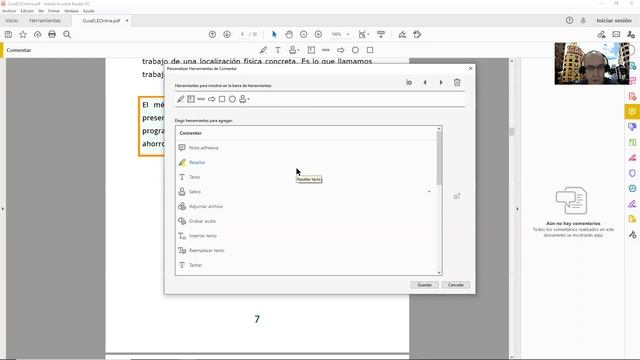The image size is (640, 360).
Task: Click Iniciar sesión
Action: (614, 20)
